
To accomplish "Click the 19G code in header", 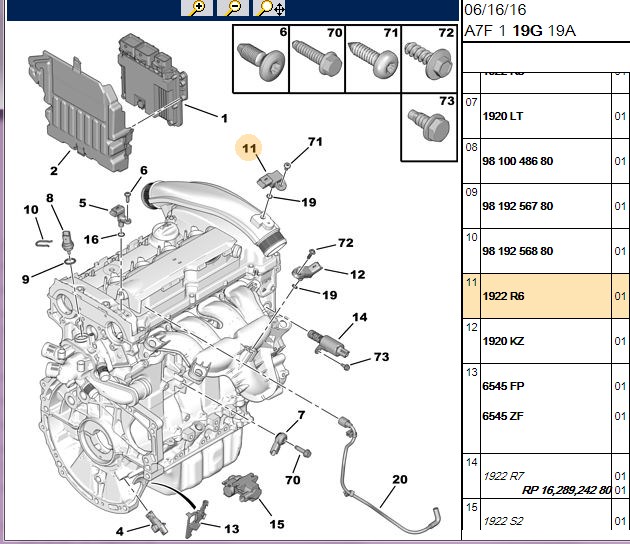I will (x=528, y=31).
